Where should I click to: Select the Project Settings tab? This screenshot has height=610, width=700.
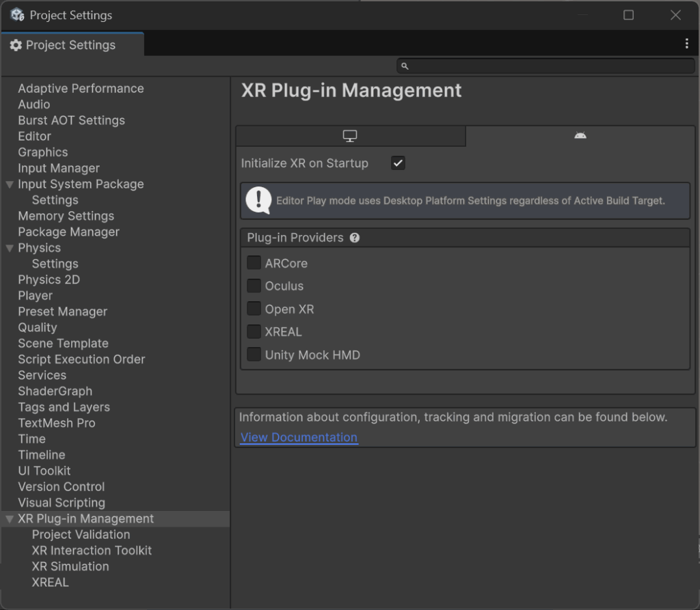[x=72, y=44]
